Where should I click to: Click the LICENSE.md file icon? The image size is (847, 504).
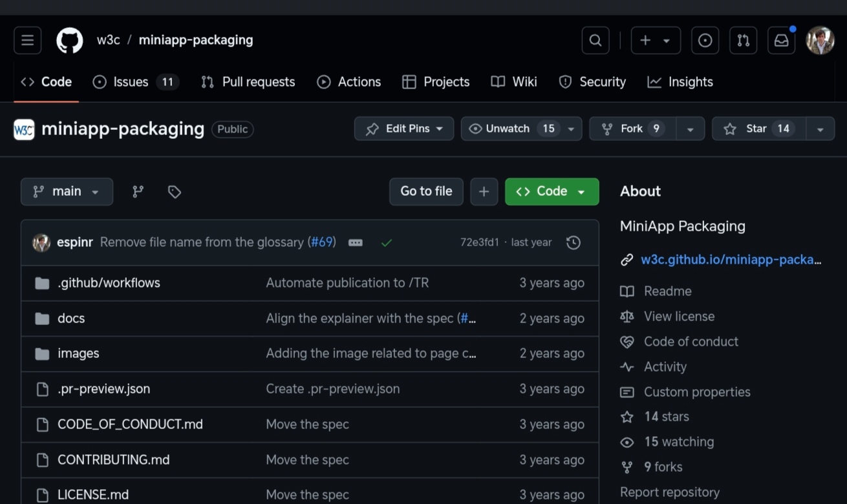[42, 495]
